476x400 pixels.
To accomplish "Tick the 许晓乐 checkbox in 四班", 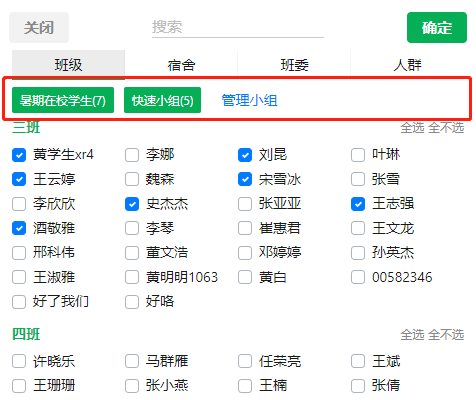I will tap(19, 361).
